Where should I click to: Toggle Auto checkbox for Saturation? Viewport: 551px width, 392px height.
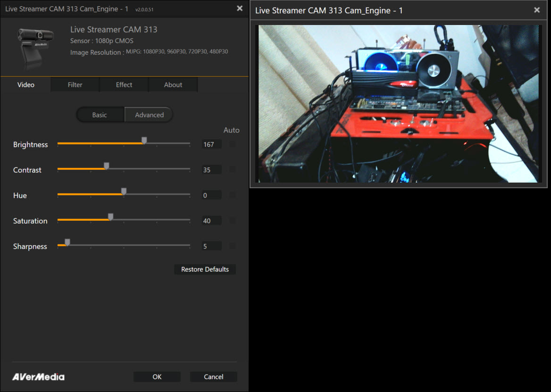232,221
